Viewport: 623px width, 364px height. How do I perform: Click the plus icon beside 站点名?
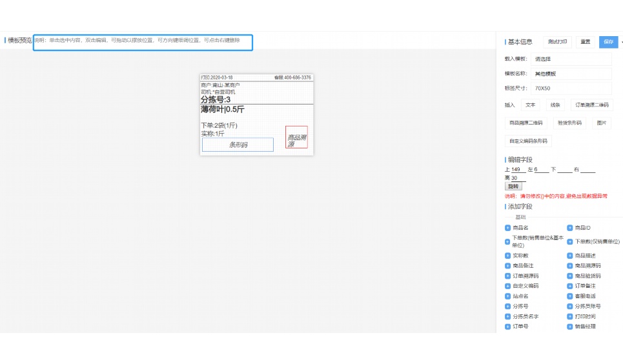(507, 296)
